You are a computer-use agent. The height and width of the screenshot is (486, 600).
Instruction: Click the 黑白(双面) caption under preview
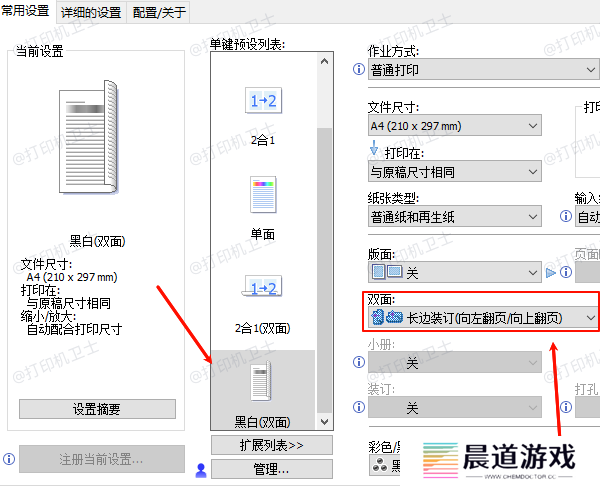(x=97, y=241)
